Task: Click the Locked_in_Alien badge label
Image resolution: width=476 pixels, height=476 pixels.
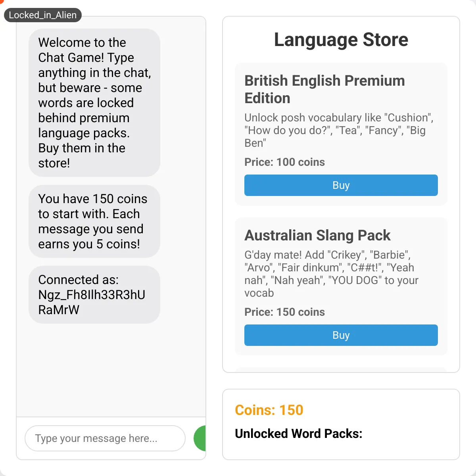Action: click(x=42, y=15)
